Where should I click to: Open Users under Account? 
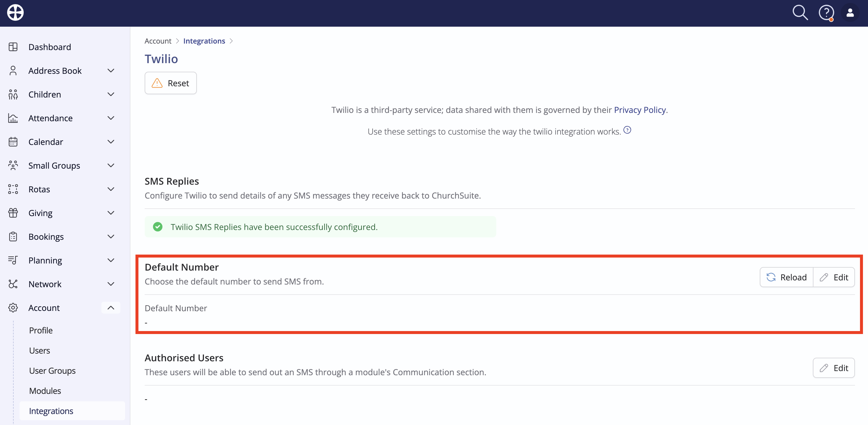39,351
